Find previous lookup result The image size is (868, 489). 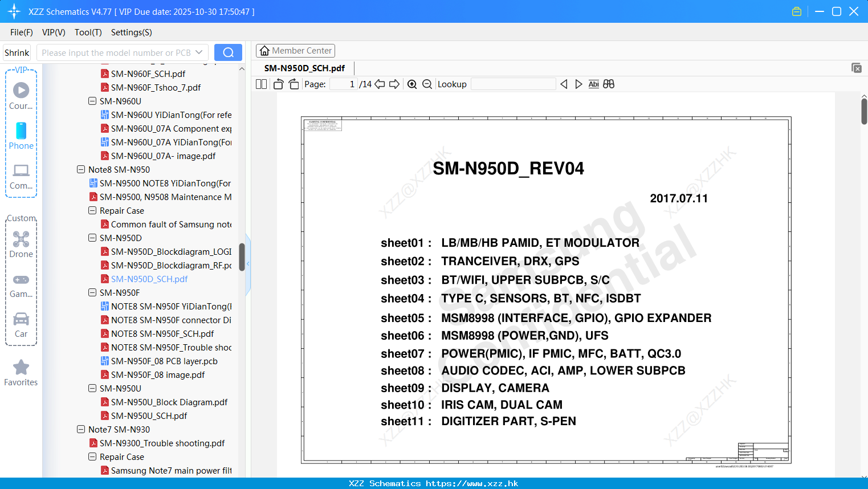564,84
